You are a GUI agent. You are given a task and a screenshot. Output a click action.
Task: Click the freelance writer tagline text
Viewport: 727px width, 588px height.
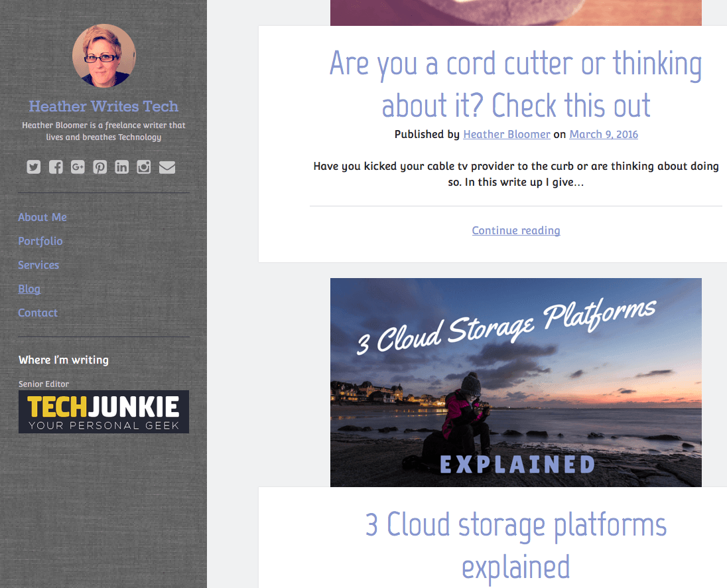103,131
